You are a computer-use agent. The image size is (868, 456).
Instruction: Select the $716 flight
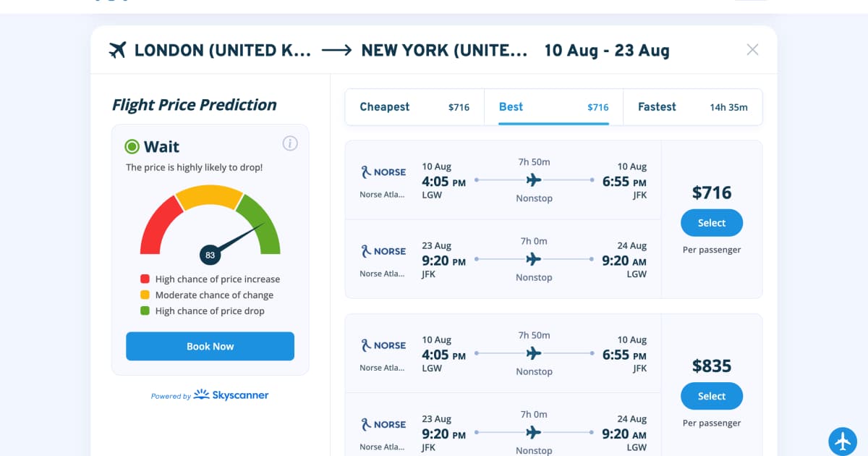pyautogui.click(x=711, y=223)
